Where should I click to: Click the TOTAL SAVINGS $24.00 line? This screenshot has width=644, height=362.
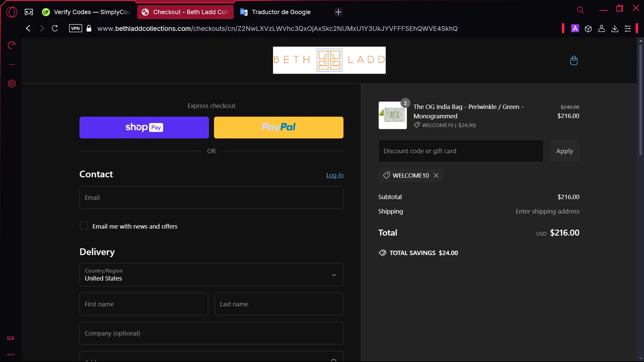[419, 253]
